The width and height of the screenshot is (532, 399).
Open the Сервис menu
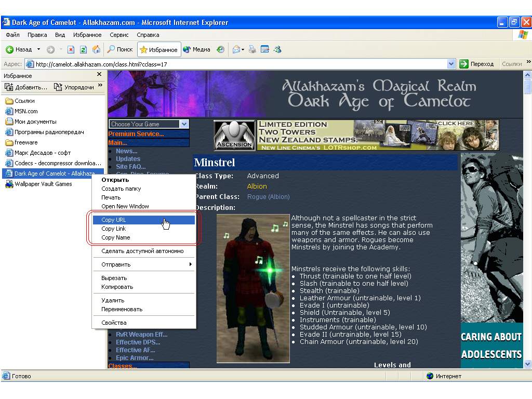click(x=119, y=35)
